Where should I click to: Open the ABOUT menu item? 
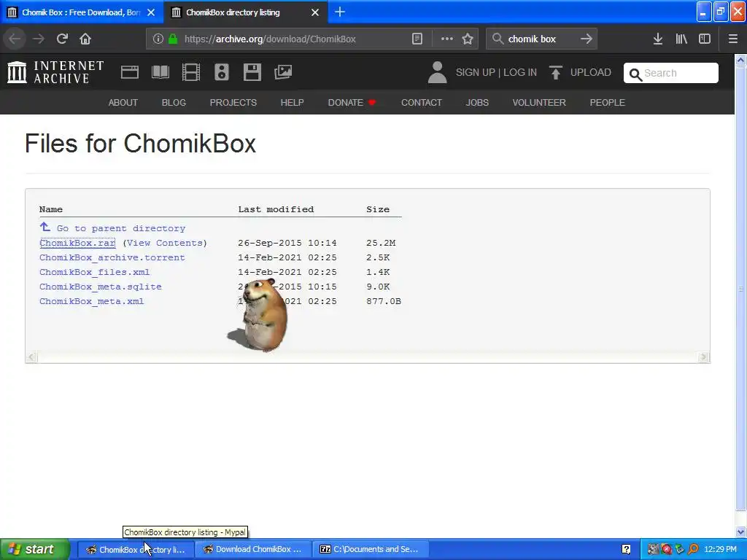point(123,102)
